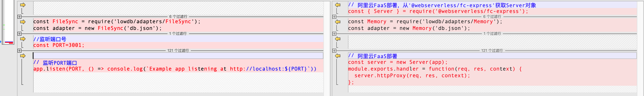The image size is (644, 96).
Task: Click the copy-left arrow beside the Memory require line
Action: [x=338, y=22]
